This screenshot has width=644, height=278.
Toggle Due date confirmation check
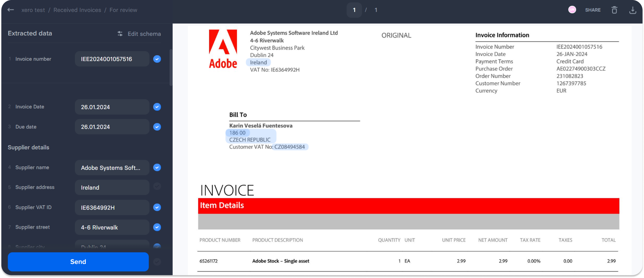pyautogui.click(x=157, y=127)
